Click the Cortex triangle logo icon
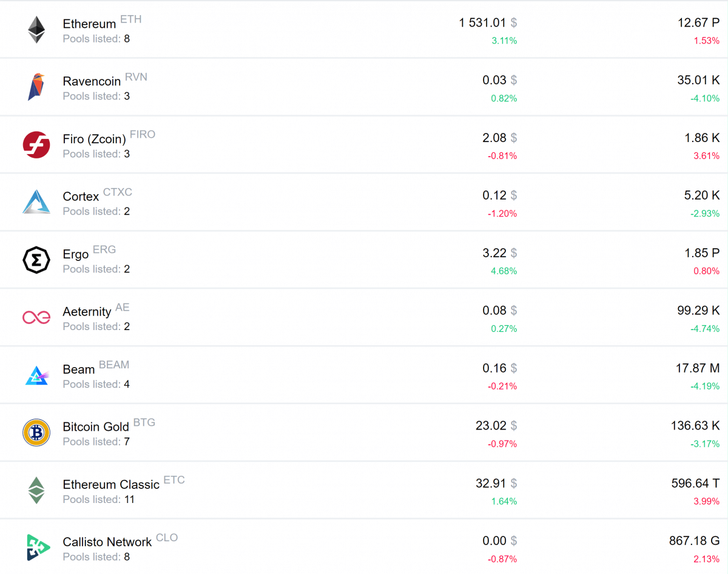The image size is (728, 574). [x=36, y=202]
